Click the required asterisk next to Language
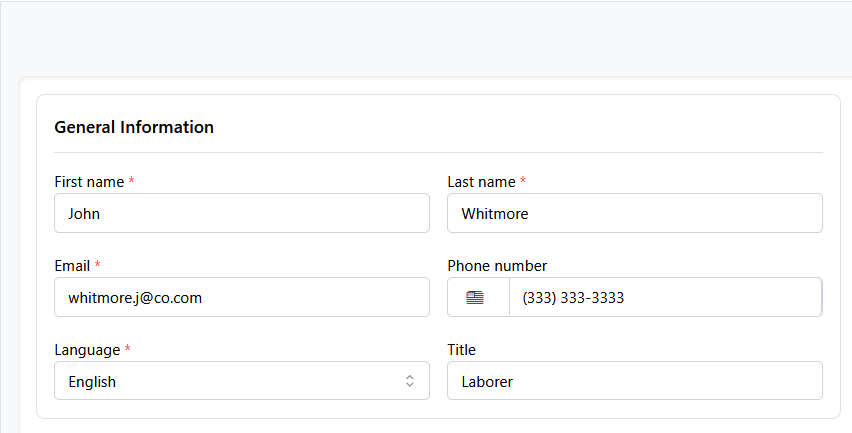Screen dimensions: 852x433 coord(128,350)
